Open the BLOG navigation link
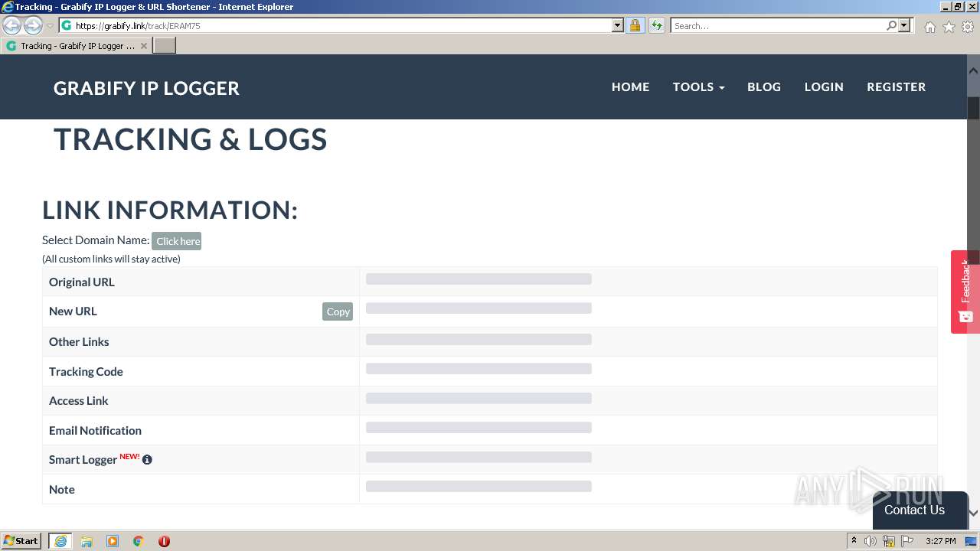The height and width of the screenshot is (551, 980). click(x=764, y=86)
